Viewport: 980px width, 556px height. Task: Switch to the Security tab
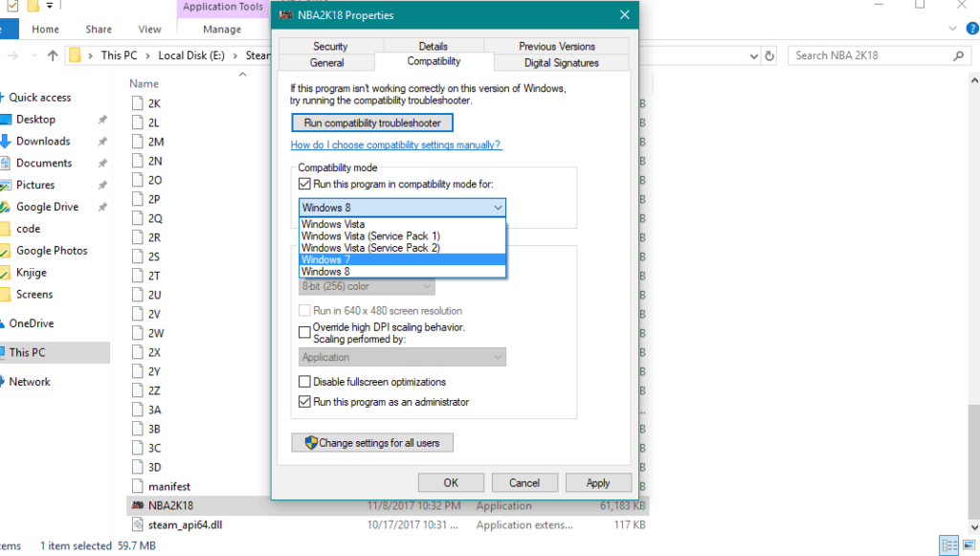click(x=330, y=46)
